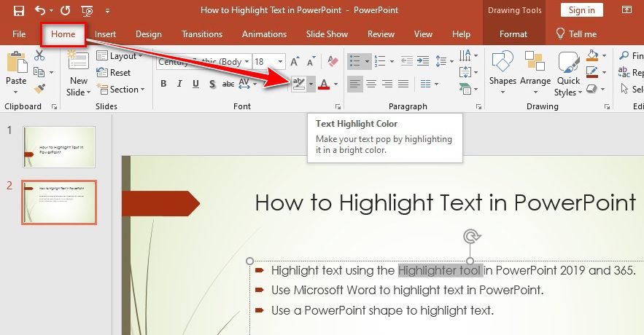644x335 pixels.
Task: Click Decrease List Level icon
Action: click(x=407, y=61)
